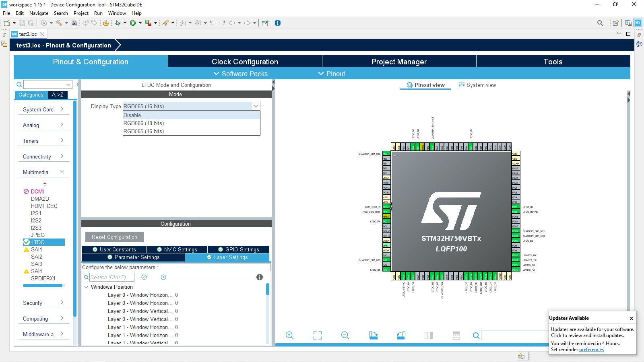Switch to the System view
Image resolution: width=644 pixels, height=362 pixels.
477,85
